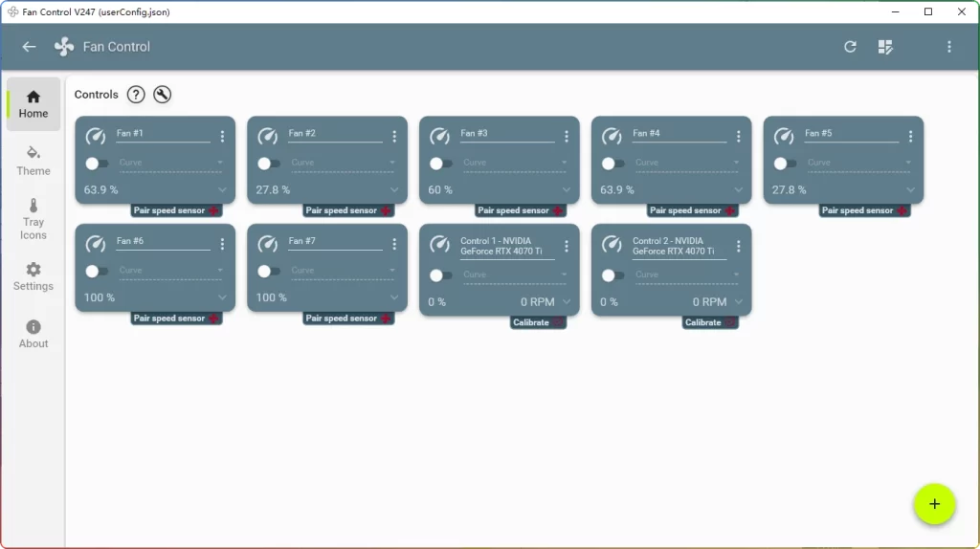Click the wrench icon beside Controls
Viewport: 980px width, 549px height.
(x=162, y=95)
